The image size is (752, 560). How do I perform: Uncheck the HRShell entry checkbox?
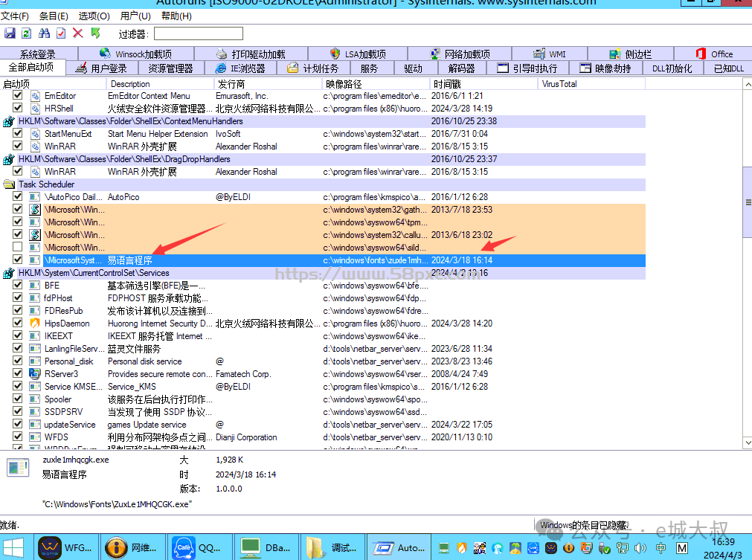point(18,108)
